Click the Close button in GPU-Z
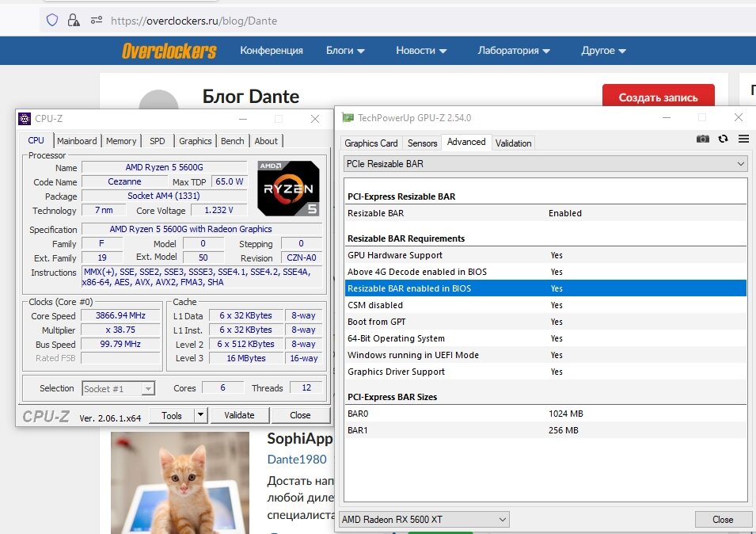This screenshot has width=756, height=534. (x=723, y=520)
